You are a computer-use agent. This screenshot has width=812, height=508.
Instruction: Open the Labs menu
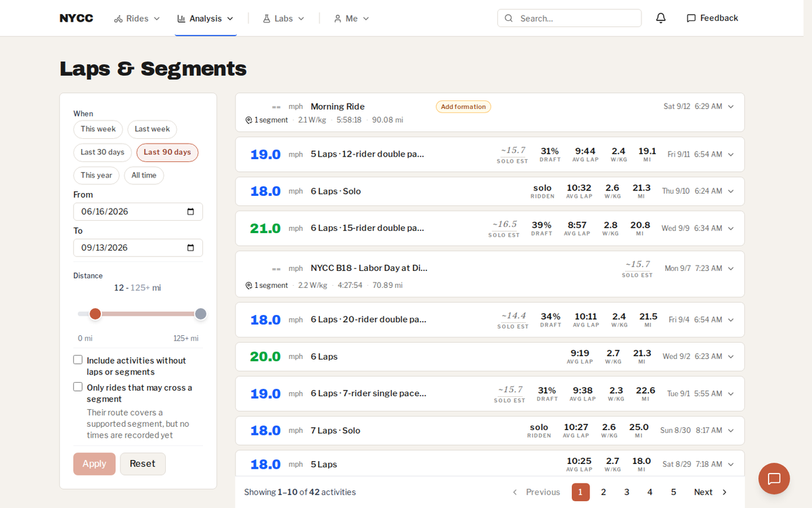coord(284,19)
